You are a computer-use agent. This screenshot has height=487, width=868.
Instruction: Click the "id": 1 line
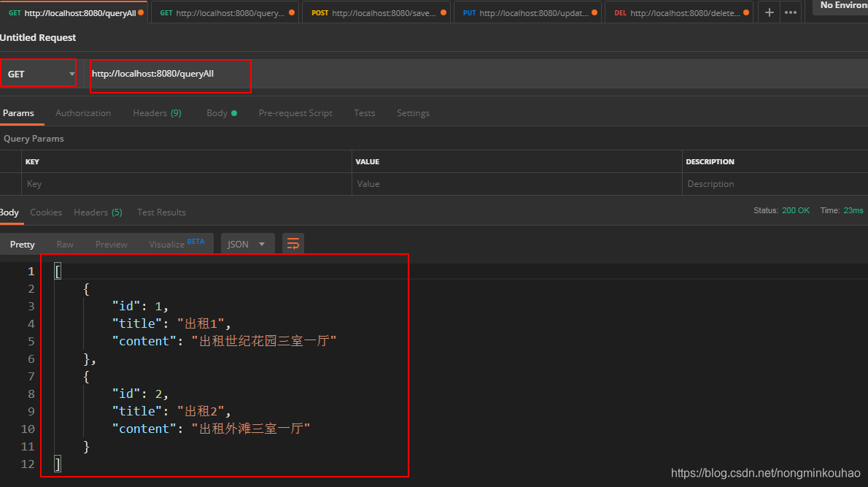pyautogui.click(x=140, y=307)
